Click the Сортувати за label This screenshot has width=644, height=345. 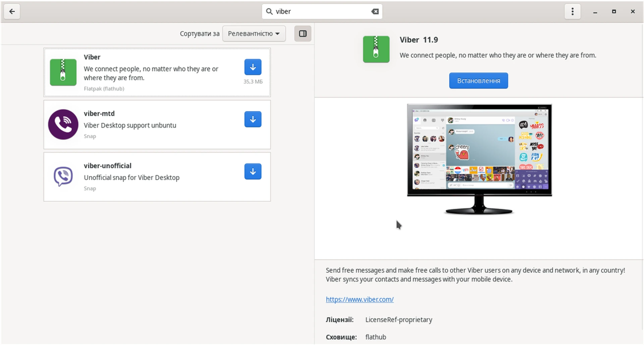point(200,34)
